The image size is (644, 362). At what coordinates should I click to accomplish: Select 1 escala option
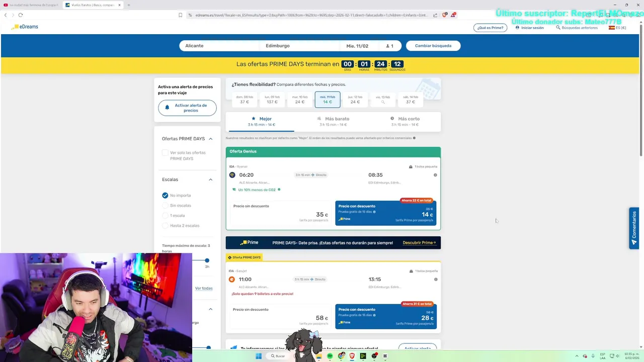click(165, 215)
